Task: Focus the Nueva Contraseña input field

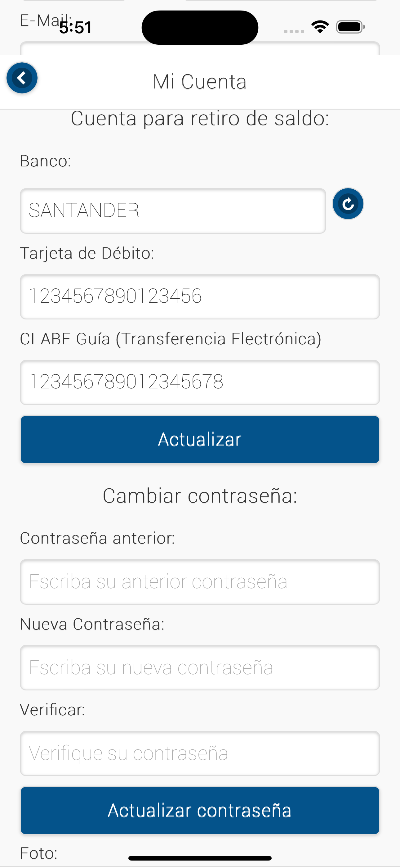Action: point(200,667)
